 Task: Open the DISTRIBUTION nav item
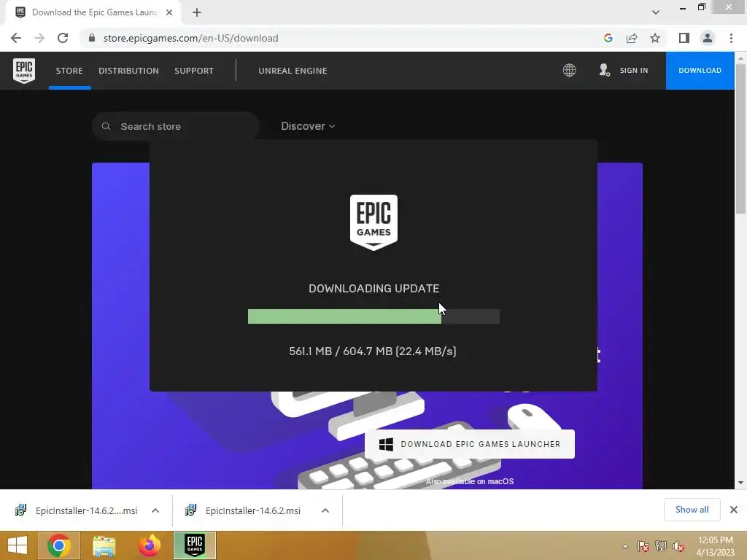(128, 71)
